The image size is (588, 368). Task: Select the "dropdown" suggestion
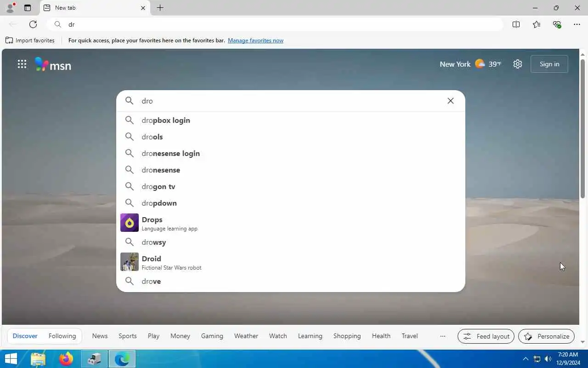point(291,203)
